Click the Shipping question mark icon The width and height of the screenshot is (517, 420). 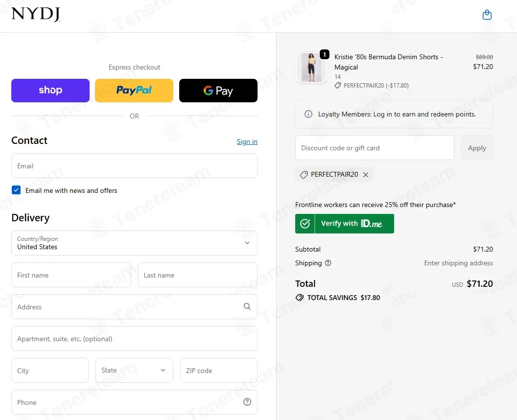pos(328,263)
